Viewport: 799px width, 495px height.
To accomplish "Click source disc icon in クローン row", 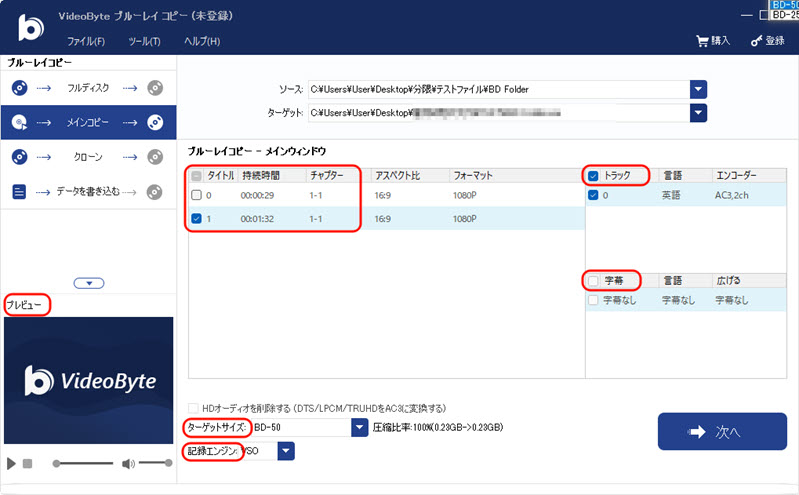I will click(x=19, y=157).
